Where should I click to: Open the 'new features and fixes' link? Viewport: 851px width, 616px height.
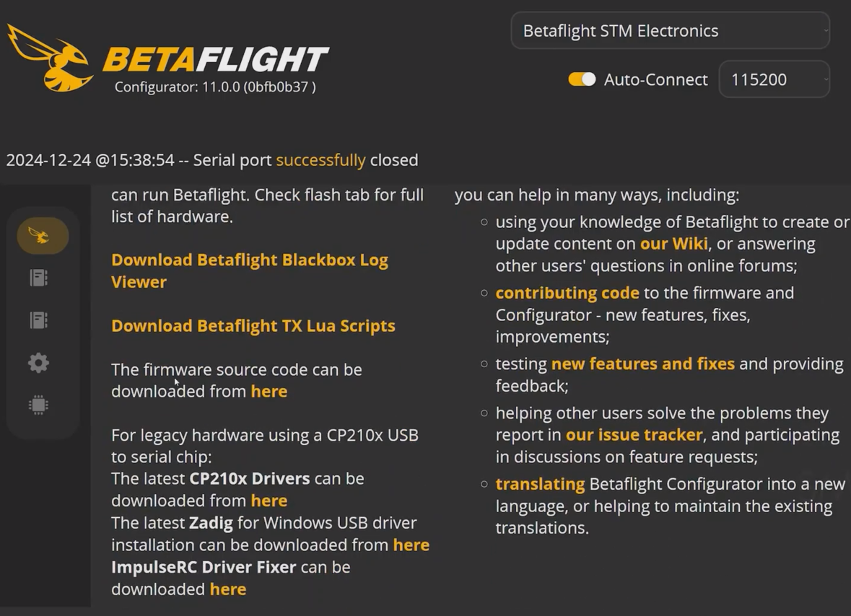[x=642, y=364]
